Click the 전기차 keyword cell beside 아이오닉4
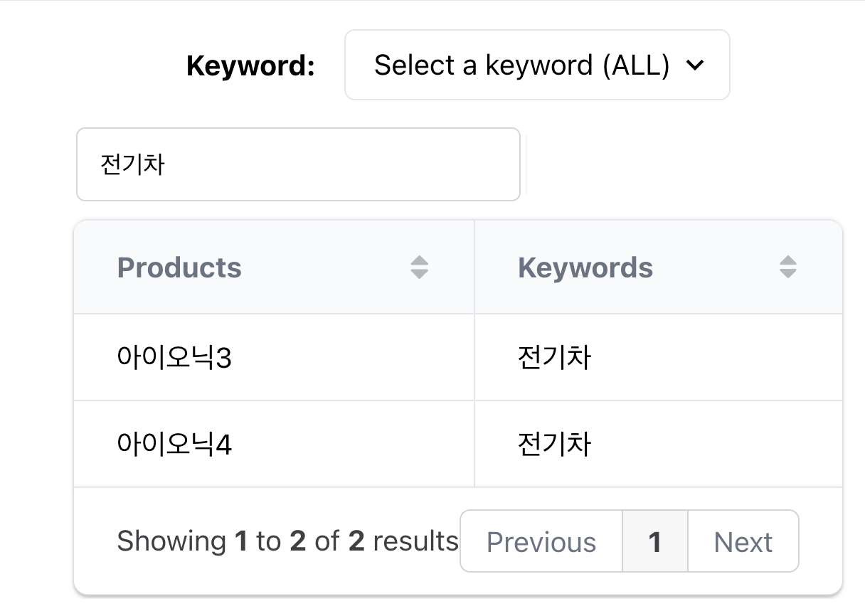Image resolution: width=865 pixels, height=616 pixels. click(x=556, y=443)
